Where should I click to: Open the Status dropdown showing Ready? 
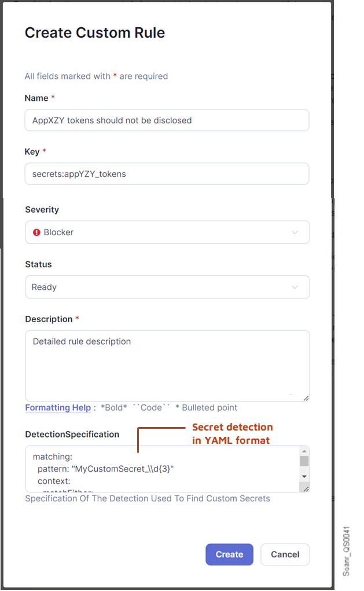167,287
